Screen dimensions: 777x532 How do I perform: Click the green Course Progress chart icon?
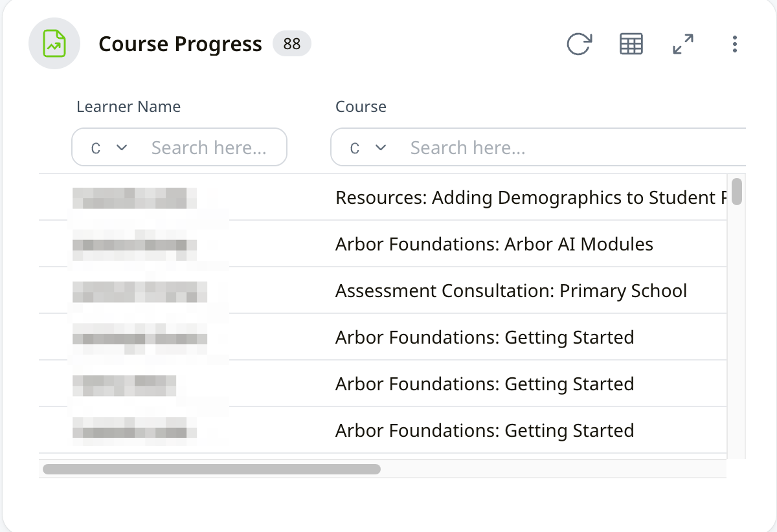click(x=54, y=44)
